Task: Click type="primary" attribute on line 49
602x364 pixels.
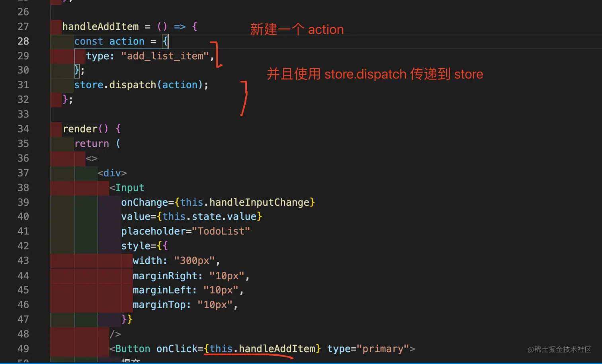Action: coord(368,349)
